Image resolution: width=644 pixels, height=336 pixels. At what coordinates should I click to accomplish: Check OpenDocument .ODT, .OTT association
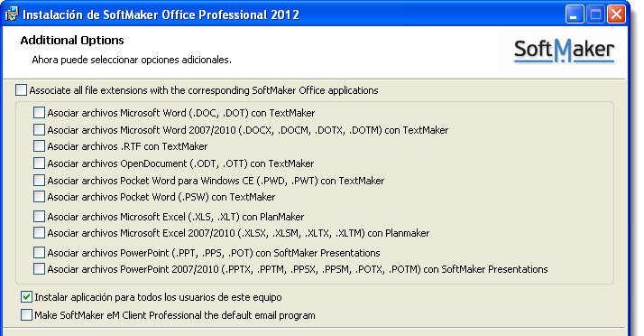pyautogui.click(x=39, y=163)
